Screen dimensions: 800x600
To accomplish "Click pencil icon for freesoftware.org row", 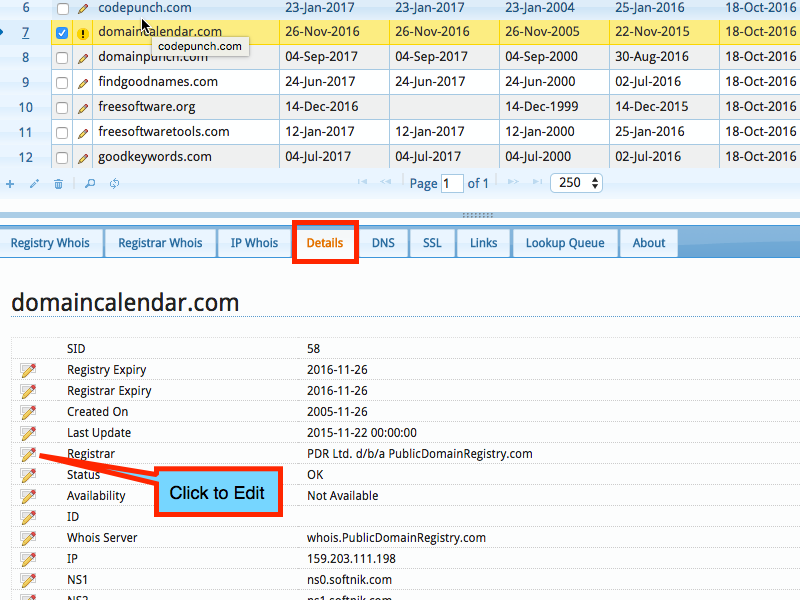I will [83, 108].
